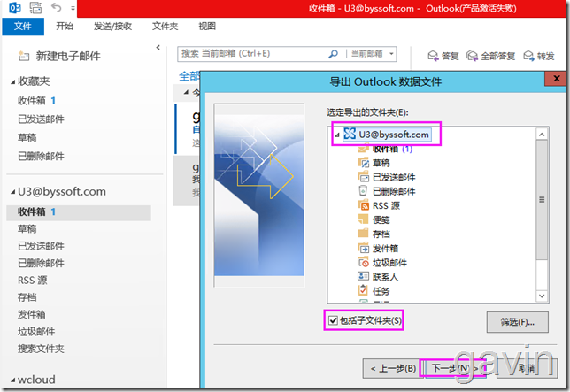Click the 已删除邮件 trash icon in export dialog
This screenshot has height=392, width=570.
(x=363, y=190)
